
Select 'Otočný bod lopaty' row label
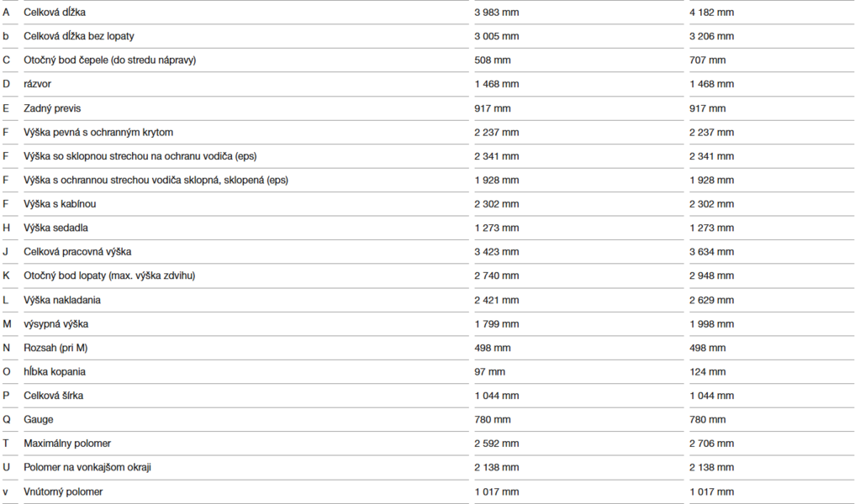tap(109, 276)
